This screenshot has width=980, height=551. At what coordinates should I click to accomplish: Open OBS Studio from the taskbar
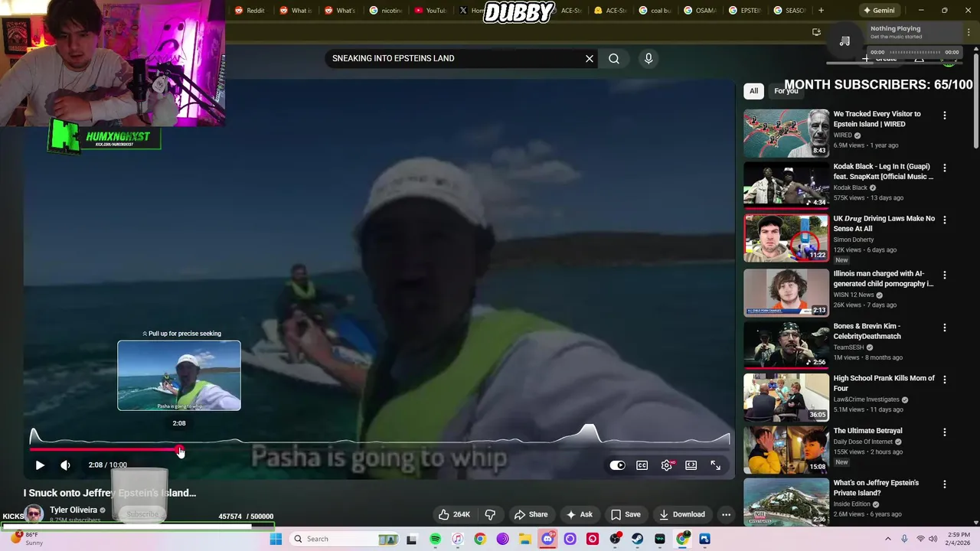[615, 539]
